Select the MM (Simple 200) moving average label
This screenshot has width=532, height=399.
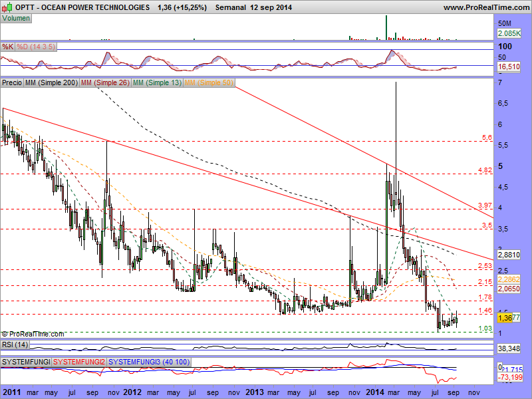click(x=51, y=82)
